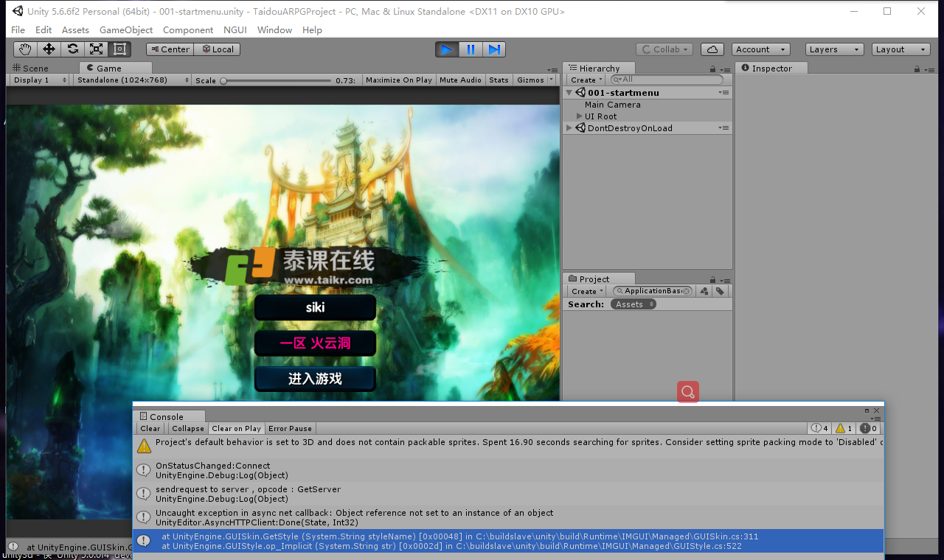Toggle Clear on Play in Console

[236, 428]
